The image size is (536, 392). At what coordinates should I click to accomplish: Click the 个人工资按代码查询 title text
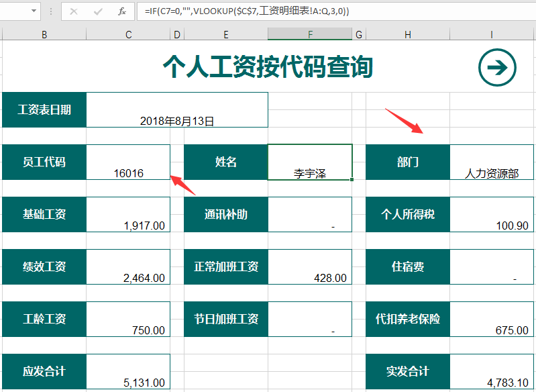click(x=268, y=66)
